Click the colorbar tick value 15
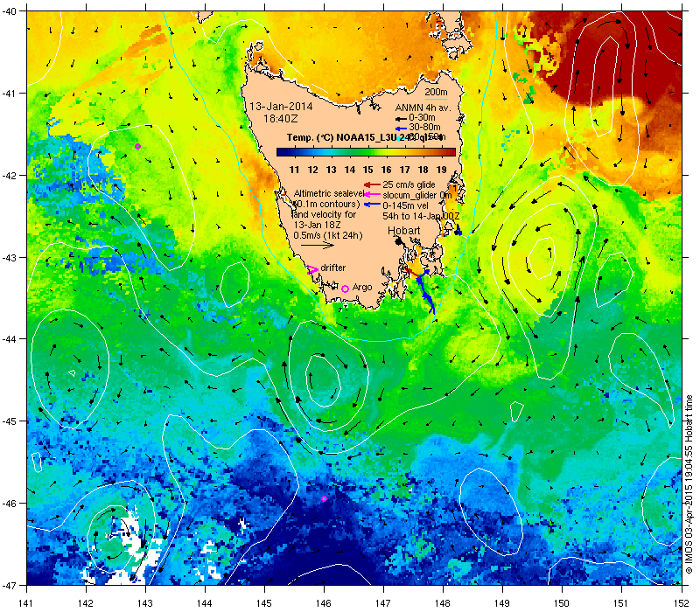The width and height of the screenshot is (700, 612). tap(367, 170)
